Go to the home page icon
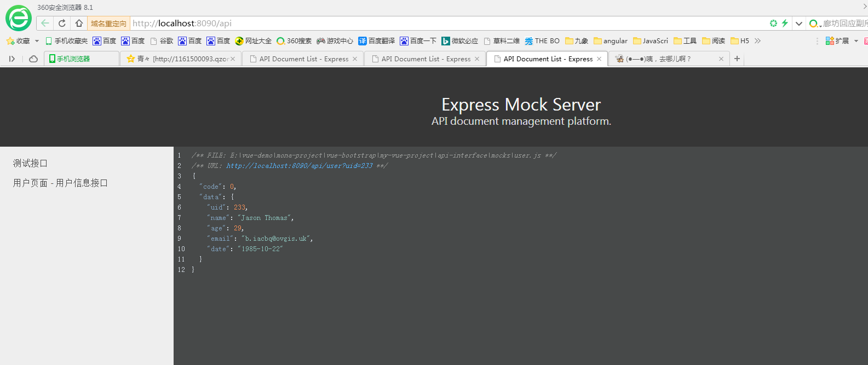 coord(79,23)
